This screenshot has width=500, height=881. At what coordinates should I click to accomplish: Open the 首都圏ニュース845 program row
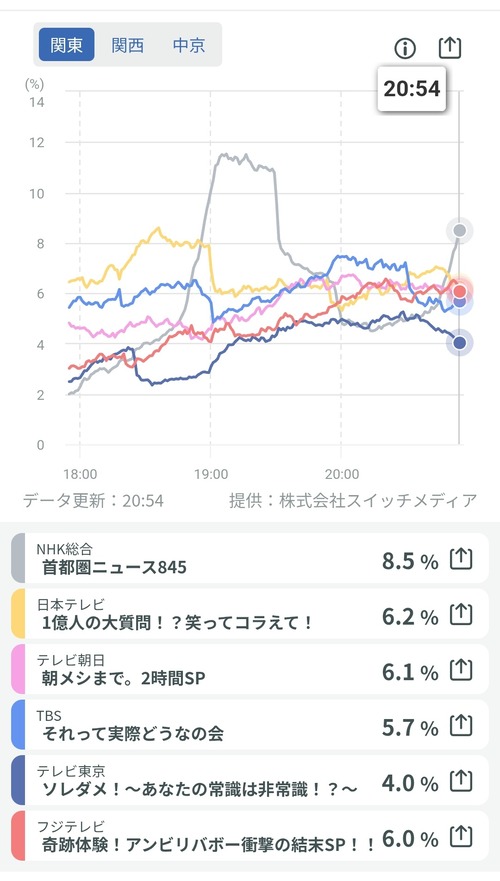[250, 558]
